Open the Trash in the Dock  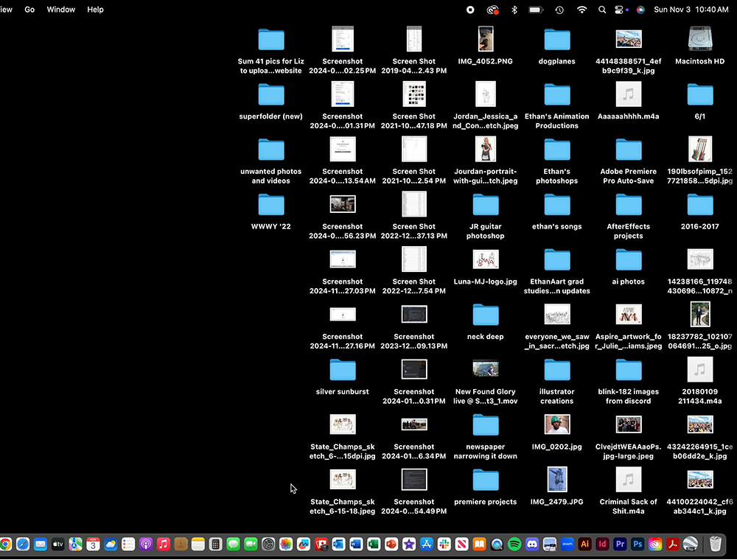click(x=716, y=544)
